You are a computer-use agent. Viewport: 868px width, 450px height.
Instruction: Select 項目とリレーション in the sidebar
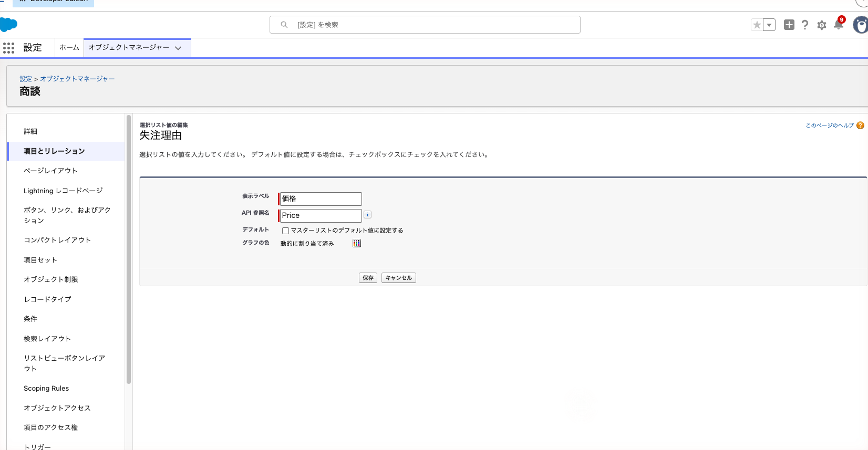(66, 151)
